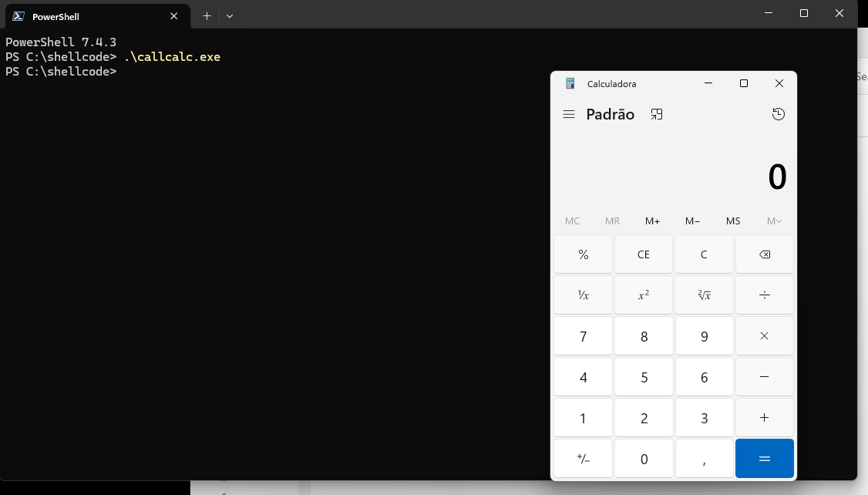
Task: Open the PowerShell new tab dropdown chevron
Action: coord(230,16)
